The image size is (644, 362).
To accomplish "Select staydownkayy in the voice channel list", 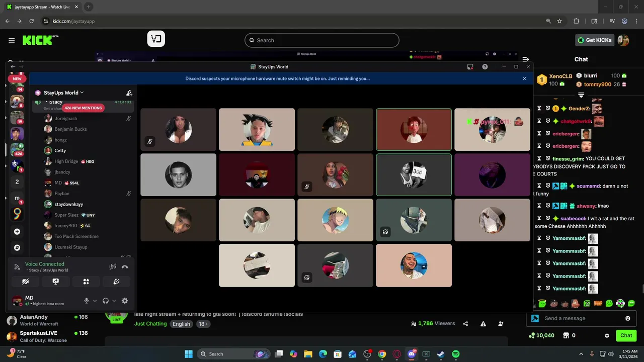I will [x=68, y=204].
